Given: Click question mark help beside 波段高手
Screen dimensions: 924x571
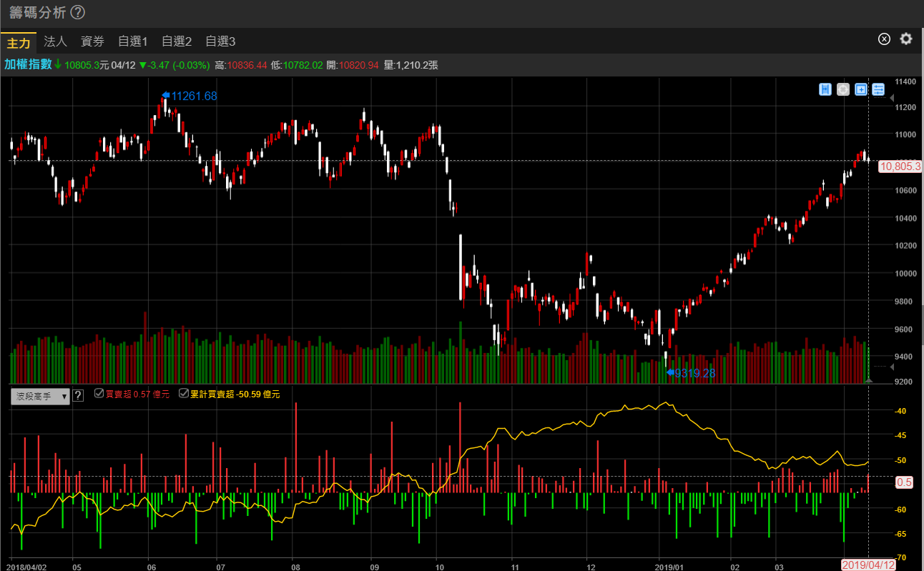Looking at the screenshot, I should point(79,395).
